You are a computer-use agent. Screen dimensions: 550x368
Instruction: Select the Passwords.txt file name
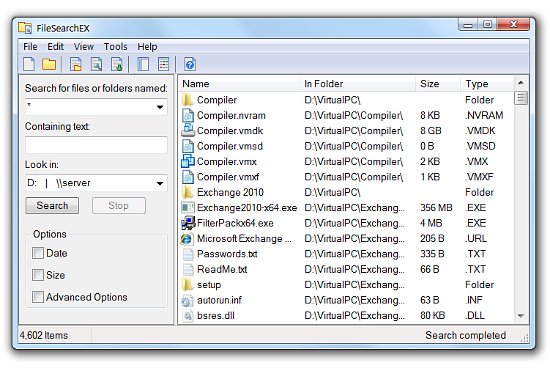tap(227, 254)
